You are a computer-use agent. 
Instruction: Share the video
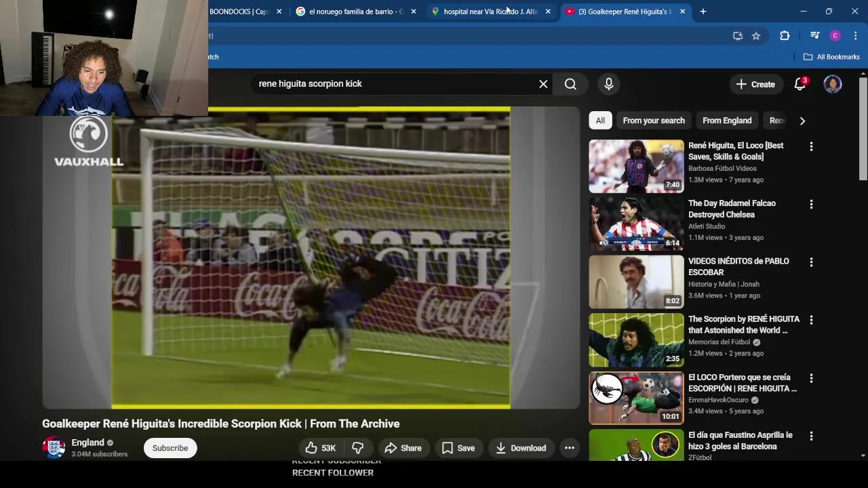pyautogui.click(x=403, y=448)
